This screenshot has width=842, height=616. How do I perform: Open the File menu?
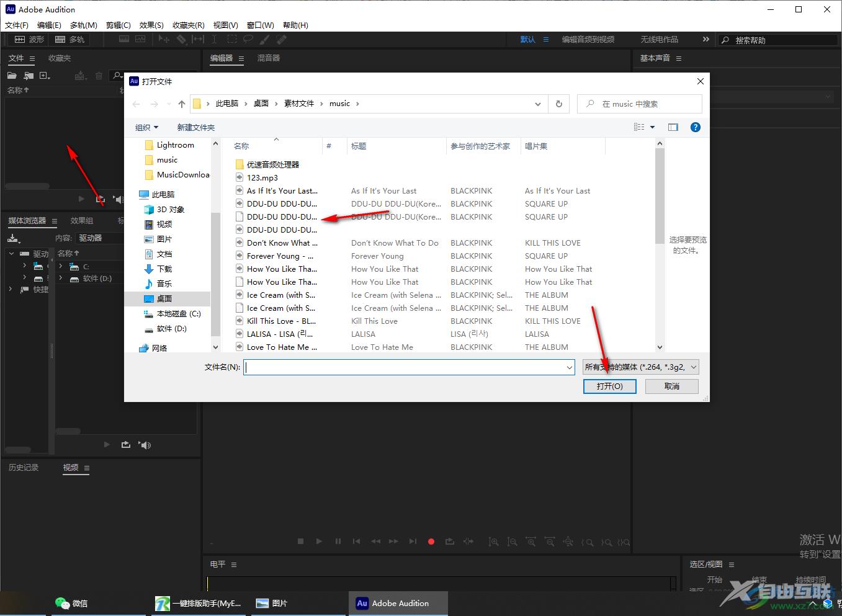pos(17,25)
